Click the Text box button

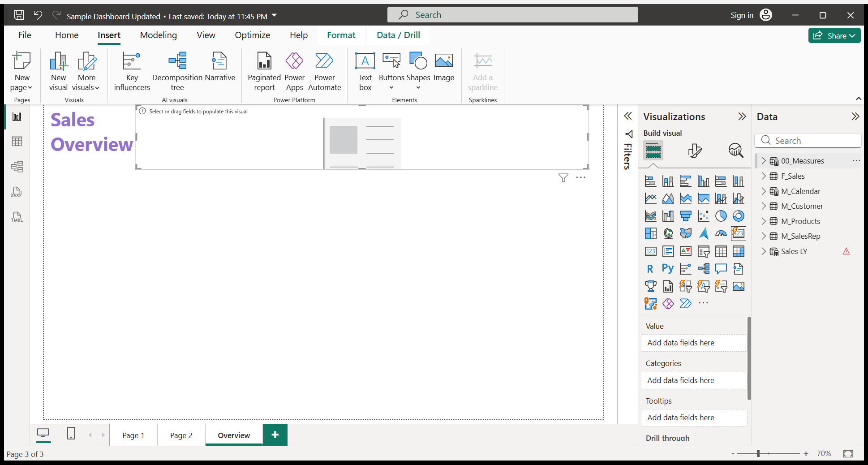click(x=365, y=71)
